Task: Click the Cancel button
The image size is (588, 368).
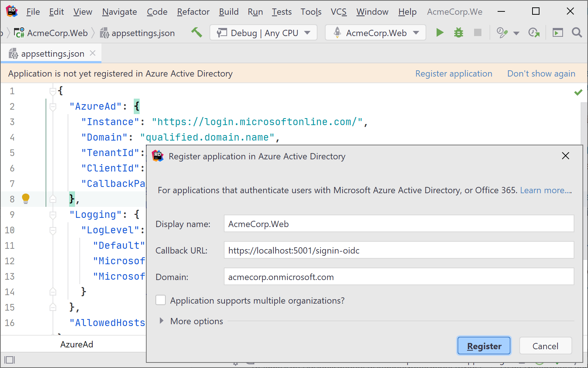Action: click(545, 346)
